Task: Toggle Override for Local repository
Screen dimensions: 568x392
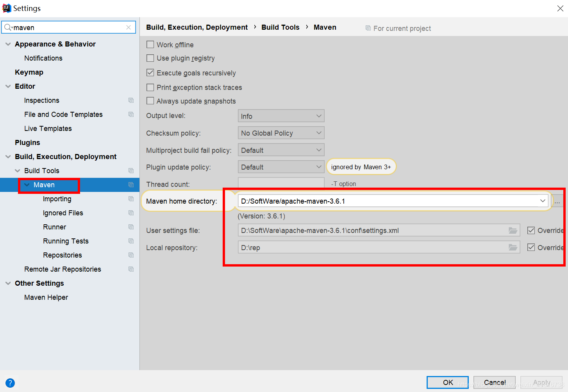Action: click(531, 247)
